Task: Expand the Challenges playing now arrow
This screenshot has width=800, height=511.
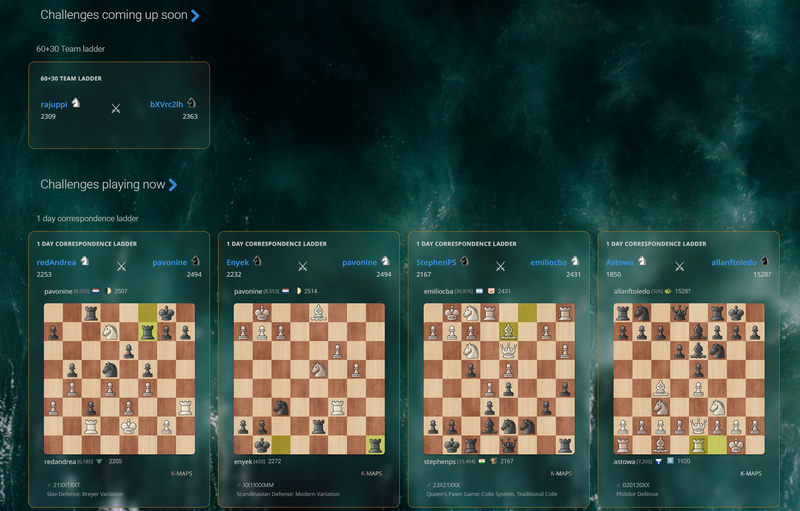Action: tap(173, 185)
